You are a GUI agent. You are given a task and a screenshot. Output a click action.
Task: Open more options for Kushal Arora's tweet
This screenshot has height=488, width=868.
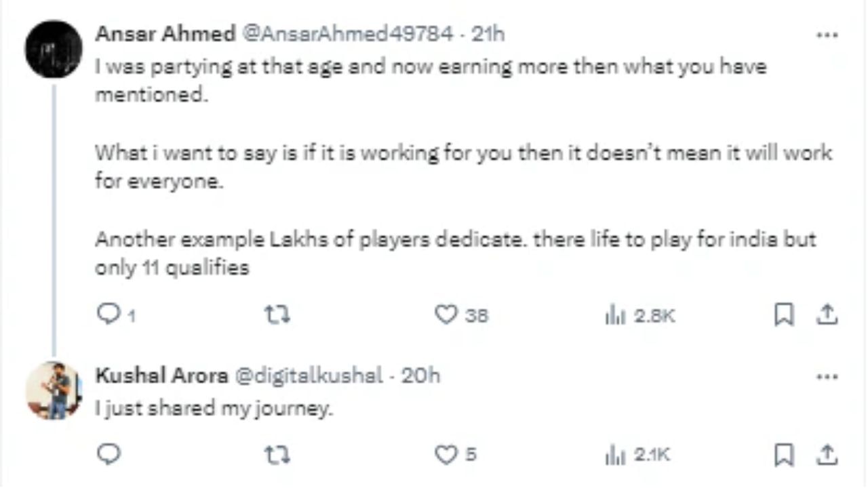tap(827, 377)
